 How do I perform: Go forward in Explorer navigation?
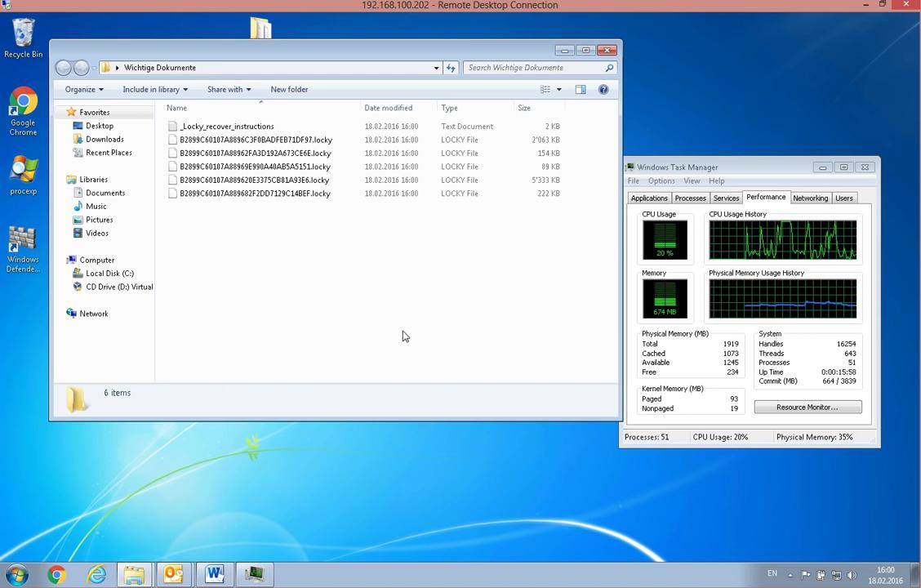(82, 68)
